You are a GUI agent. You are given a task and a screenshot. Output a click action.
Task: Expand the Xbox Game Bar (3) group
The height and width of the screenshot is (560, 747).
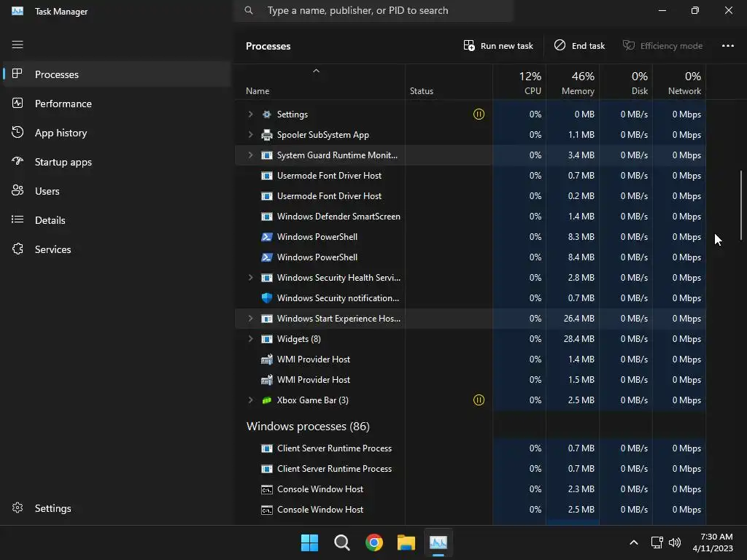250,400
